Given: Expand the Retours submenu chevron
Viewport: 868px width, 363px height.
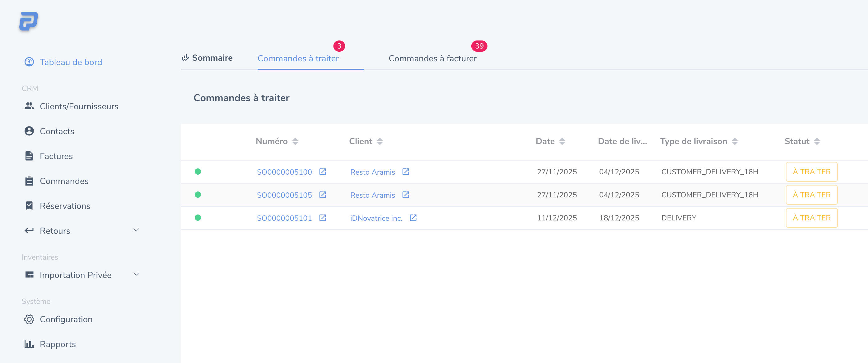Looking at the screenshot, I should (x=136, y=230).
